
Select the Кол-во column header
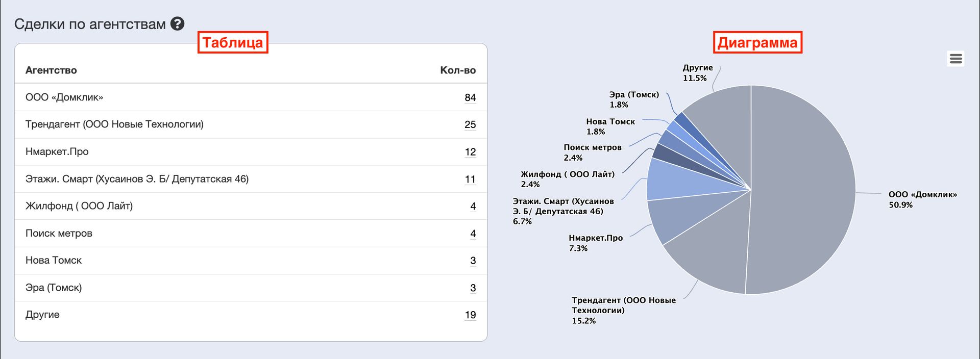click(458, 70)
